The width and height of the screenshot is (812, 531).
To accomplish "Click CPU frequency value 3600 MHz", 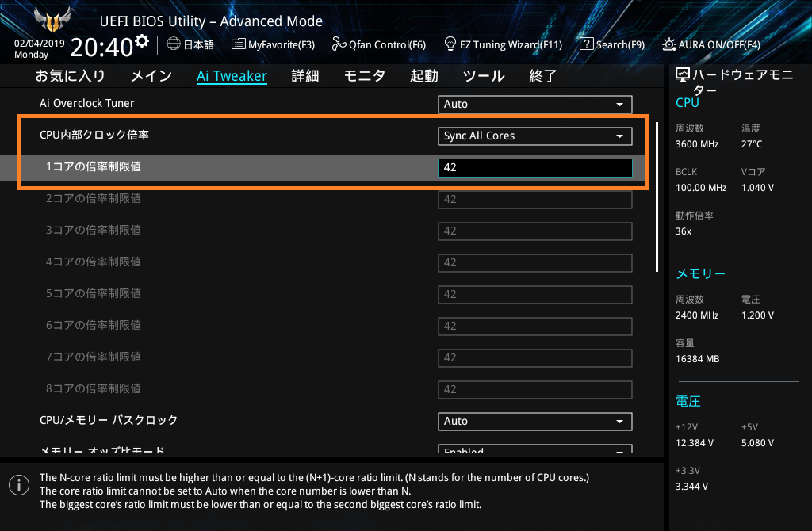I will pyautogui.click(x=697, y=144).
